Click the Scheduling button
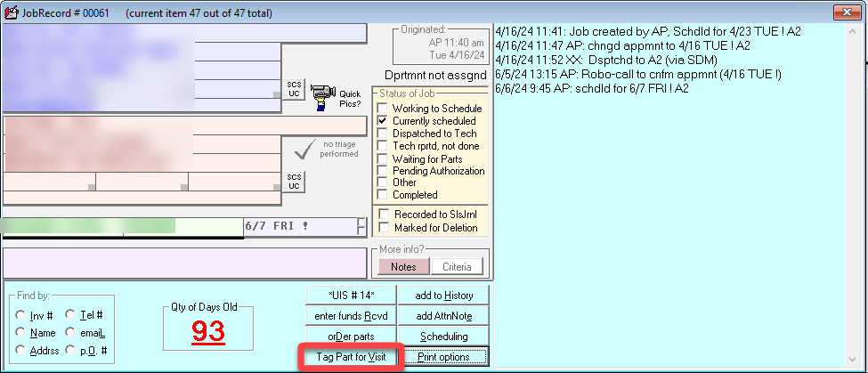The image size is (868, 373). pos(444,337)
